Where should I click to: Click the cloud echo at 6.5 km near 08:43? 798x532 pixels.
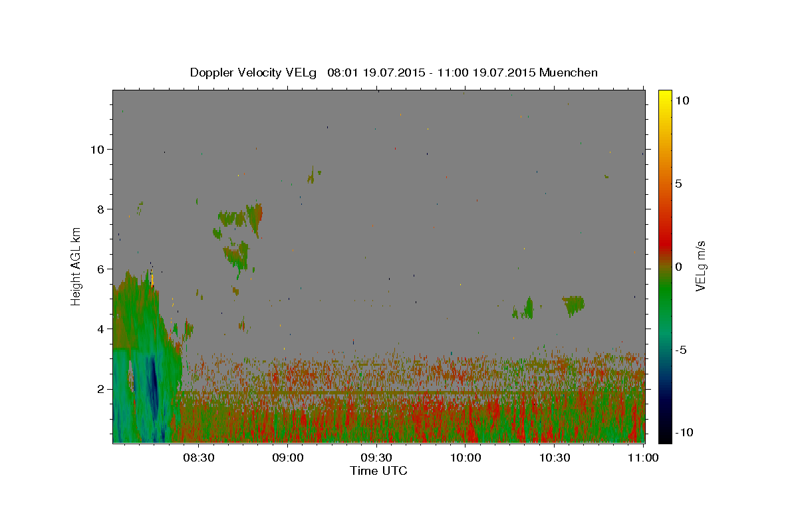pyautogui.click(x=236, y=255)
